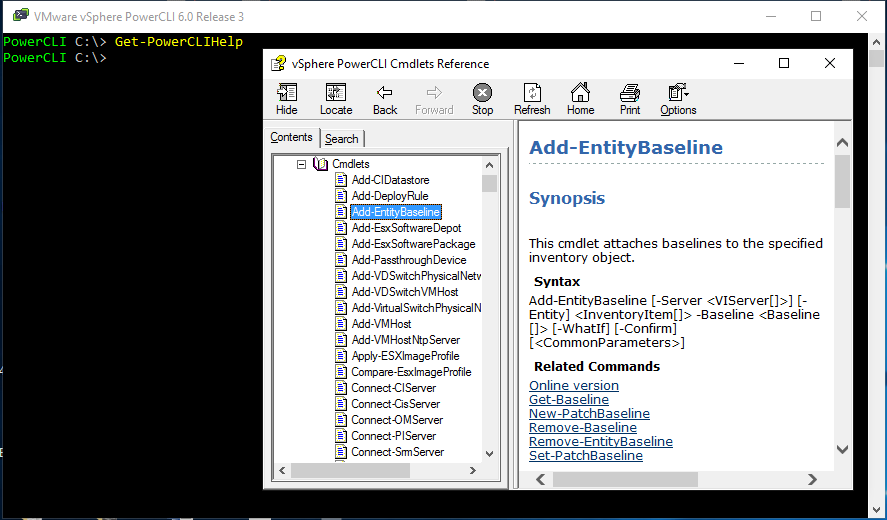Maximize the Cmdlets Reference window
The width and height of the screenshot is (887, 520).
[783, 63]
